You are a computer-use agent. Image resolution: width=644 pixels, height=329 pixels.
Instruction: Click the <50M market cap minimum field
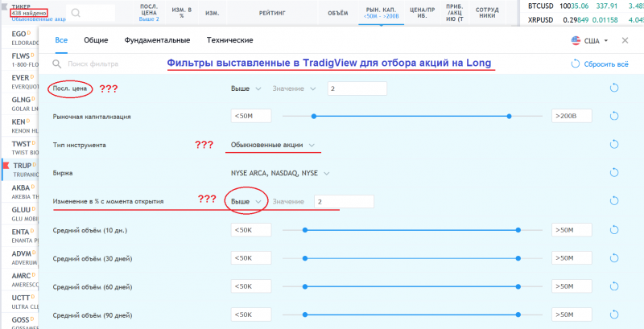pyautogui.click(x=251, y=116)
